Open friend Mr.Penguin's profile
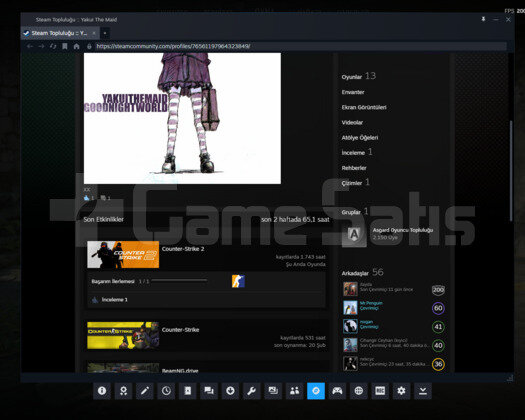The image size is (525, 420). pos(371,303)
